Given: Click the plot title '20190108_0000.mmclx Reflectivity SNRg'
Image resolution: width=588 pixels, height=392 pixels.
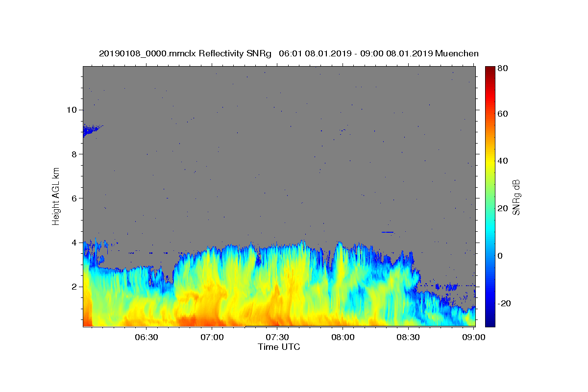Looking at the screenshot, I should 185,53.
